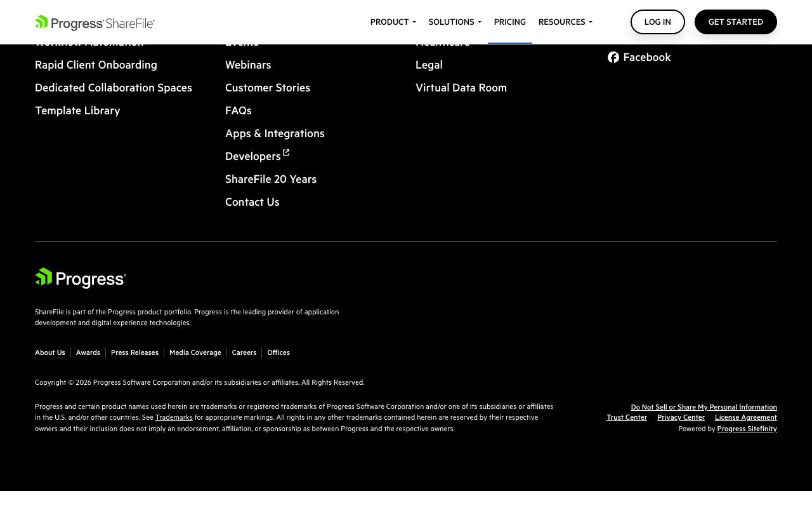
Task: Click the Progress ShareFile logo in the header
Action: coord(95,23)
